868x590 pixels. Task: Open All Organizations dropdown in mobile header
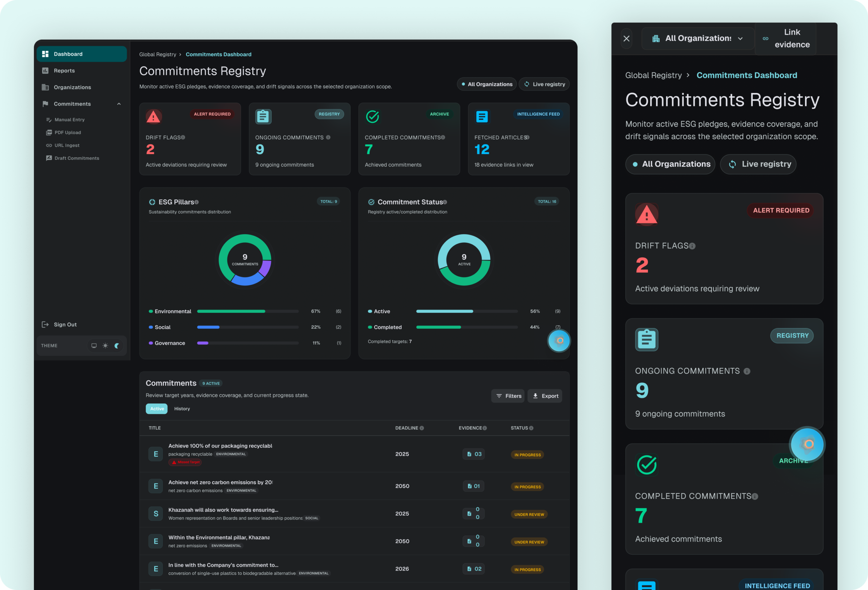tap(698, 38)
